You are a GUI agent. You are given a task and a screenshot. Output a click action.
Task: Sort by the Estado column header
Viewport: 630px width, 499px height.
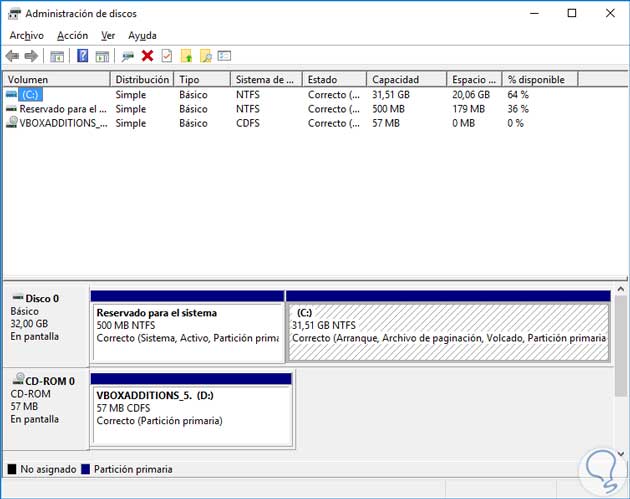335,80
